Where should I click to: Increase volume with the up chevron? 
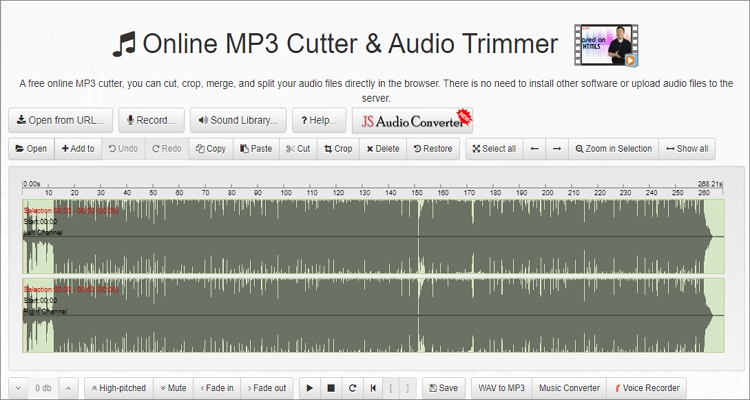tap(68, 388)
